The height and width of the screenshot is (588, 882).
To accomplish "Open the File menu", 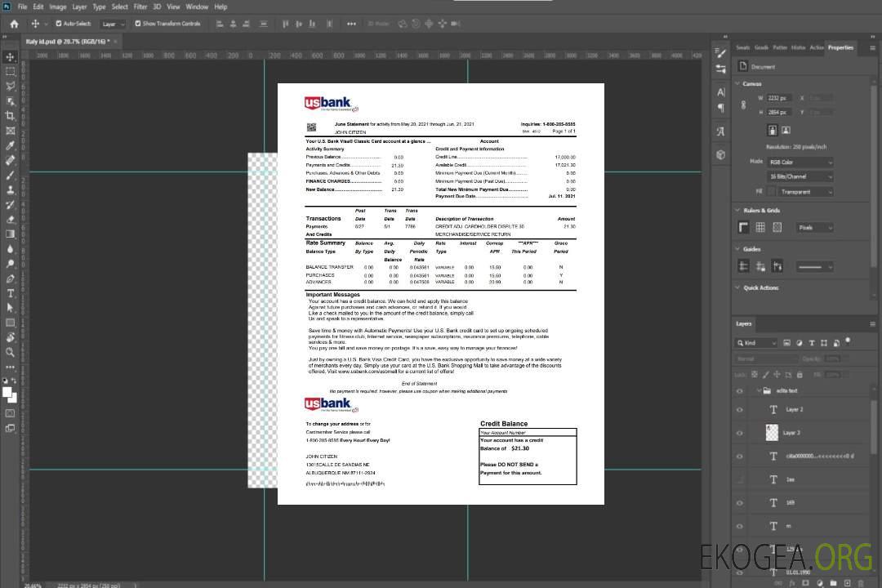I will tap(23, 7).
